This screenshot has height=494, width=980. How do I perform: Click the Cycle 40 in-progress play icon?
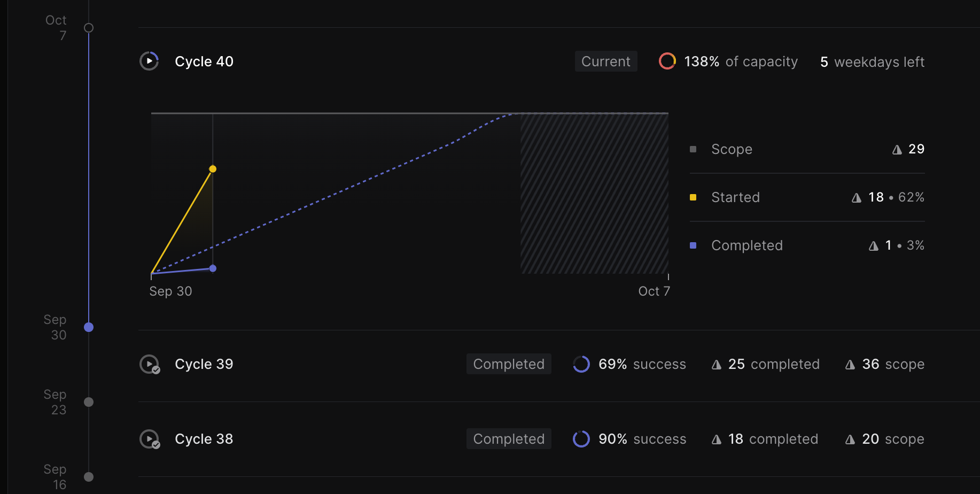[x=149, y=61]
